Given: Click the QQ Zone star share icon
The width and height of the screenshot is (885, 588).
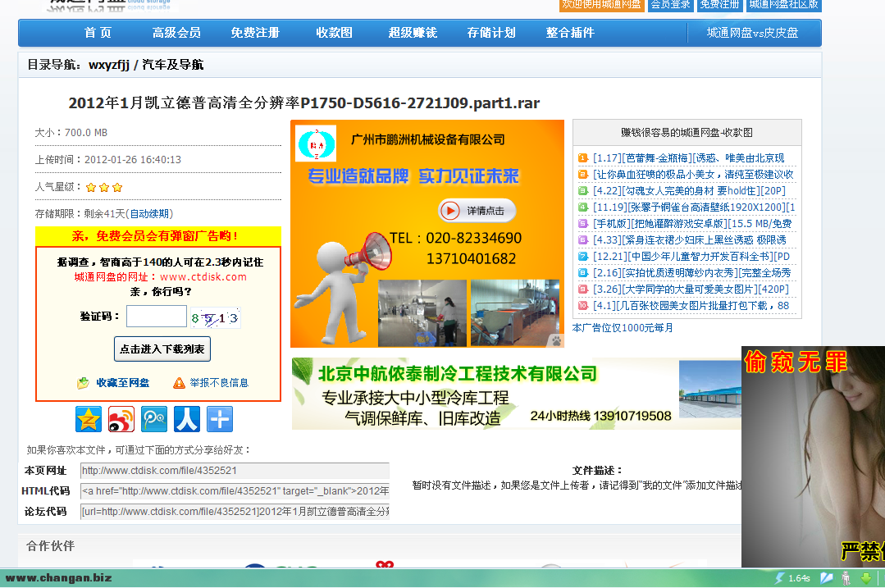Looking at the screenshot, I should pos(89,419).
